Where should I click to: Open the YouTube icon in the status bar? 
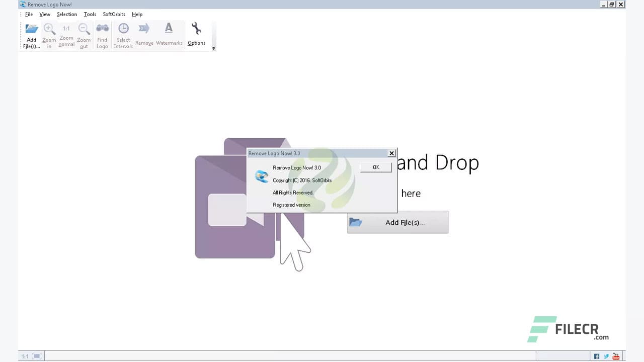pos(616,355)
